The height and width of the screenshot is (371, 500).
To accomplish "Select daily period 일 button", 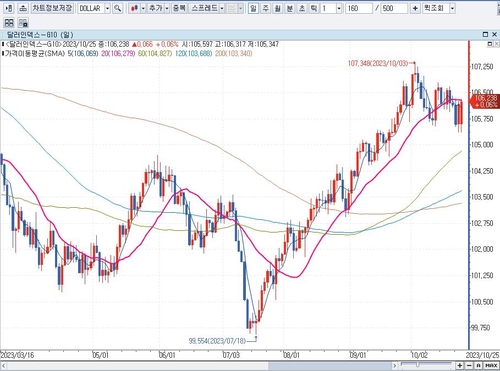I will 253,8.
